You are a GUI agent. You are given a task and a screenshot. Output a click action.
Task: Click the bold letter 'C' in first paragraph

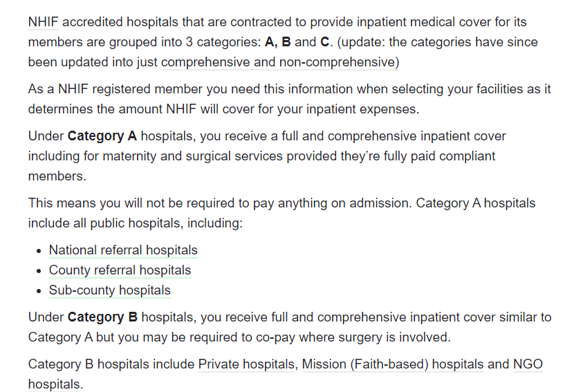324,42
